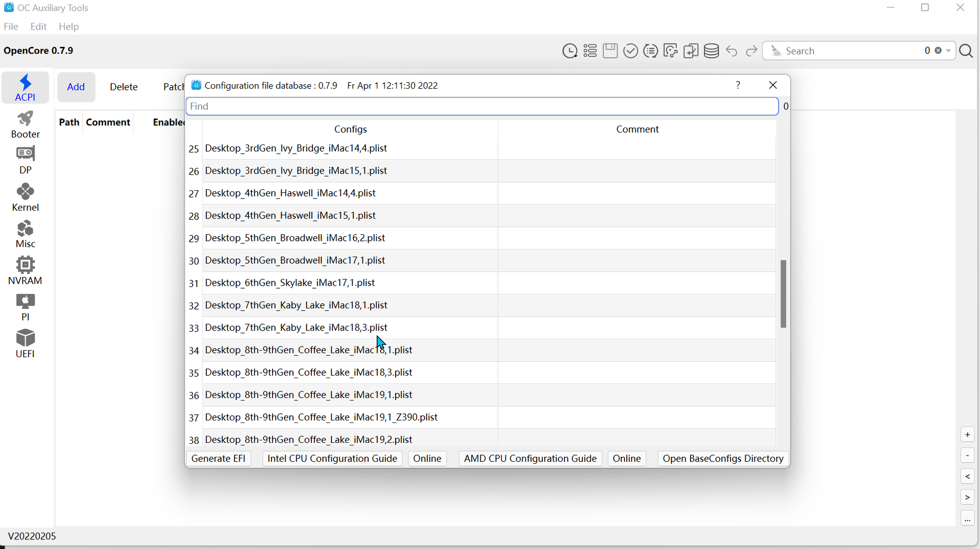Open the Help menu

pos(68,27)
